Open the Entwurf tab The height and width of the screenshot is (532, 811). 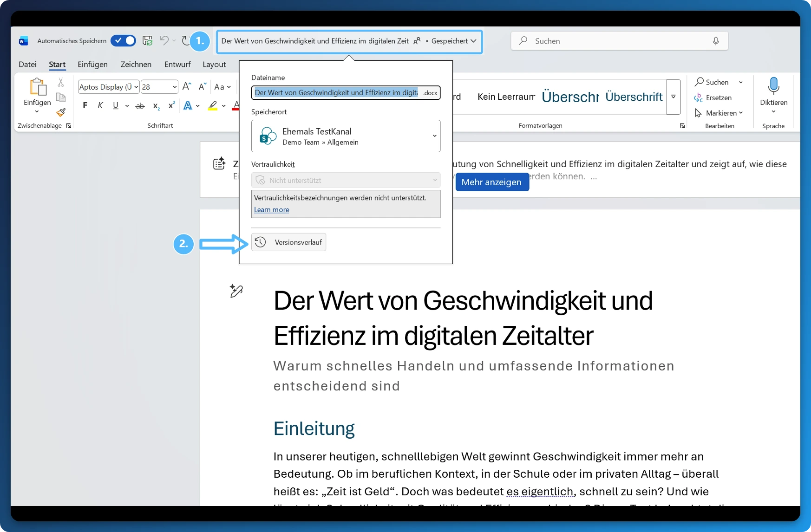[x=177, y=65]
